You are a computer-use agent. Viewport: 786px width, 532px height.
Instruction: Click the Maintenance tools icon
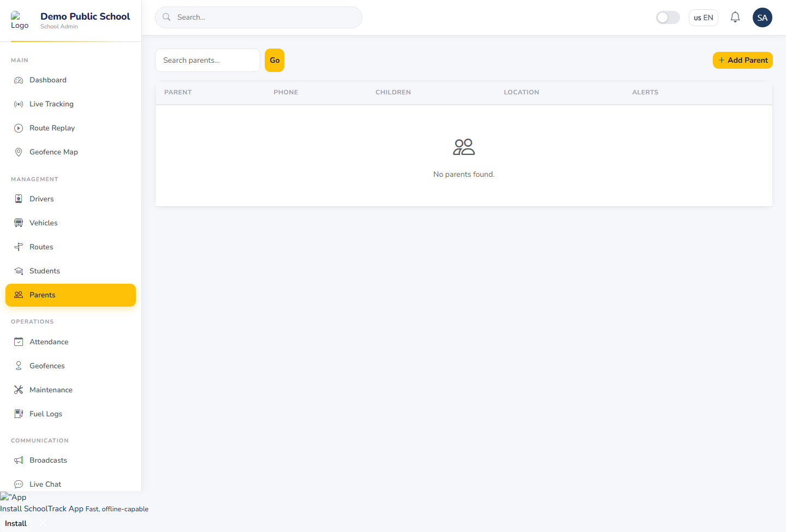tap(19, 390)
